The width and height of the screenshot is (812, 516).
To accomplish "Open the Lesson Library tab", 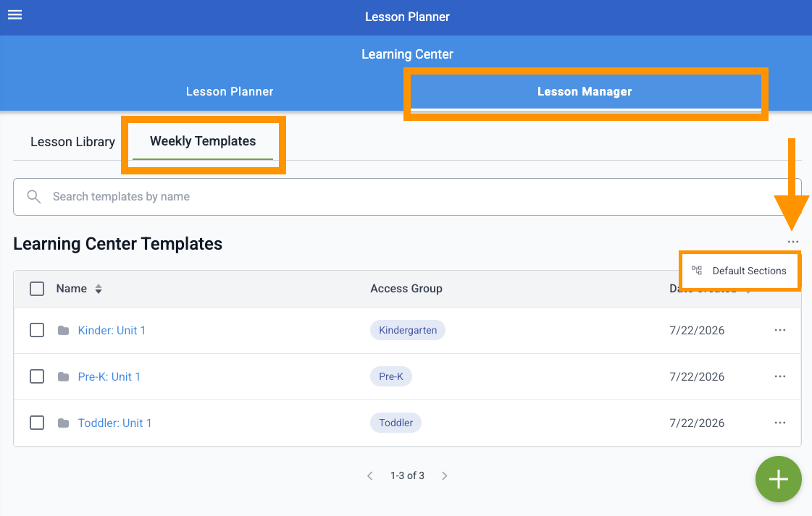I will (72, 142).
